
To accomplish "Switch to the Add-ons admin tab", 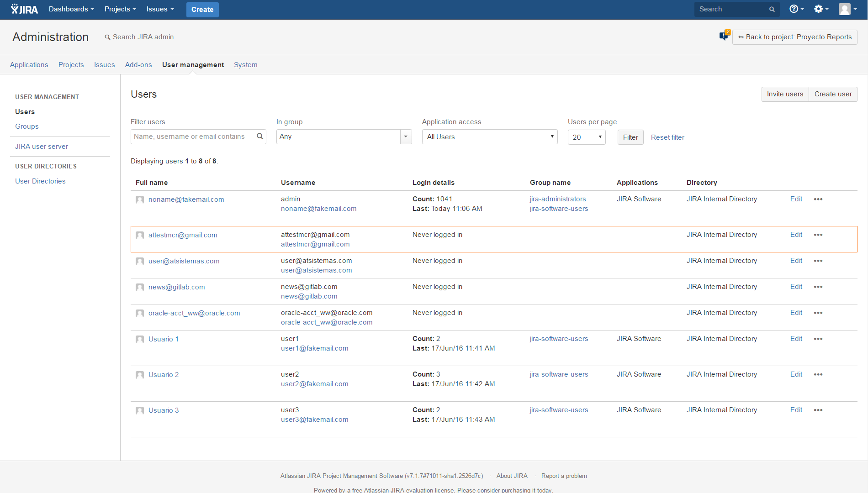I will click(x=138, y=65).
